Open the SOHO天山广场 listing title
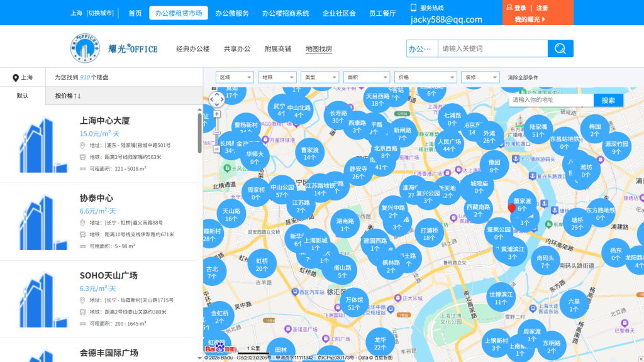Image resolution: width=644 pixels, height=362 pixels. (x=108, y=275)
